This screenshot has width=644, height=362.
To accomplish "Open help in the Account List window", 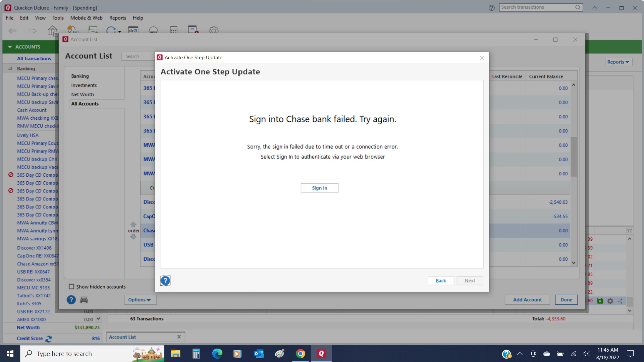I will click(x=71, y=300).
